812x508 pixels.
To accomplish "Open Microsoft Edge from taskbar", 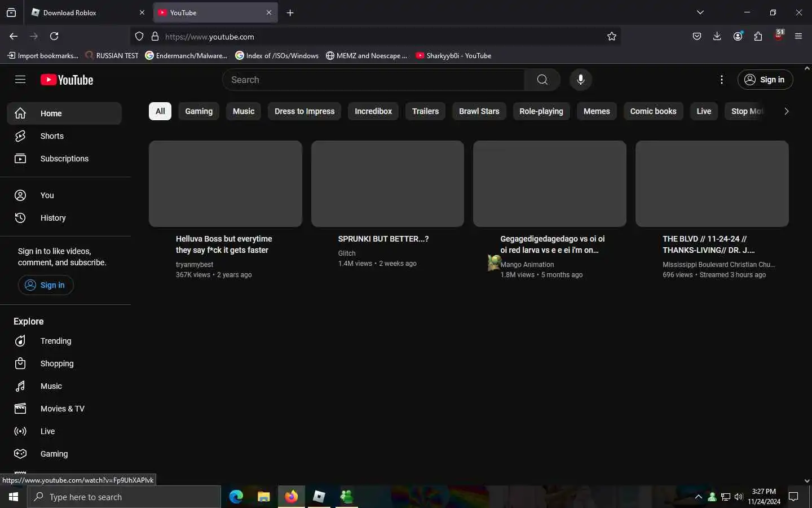I will 236,497.
